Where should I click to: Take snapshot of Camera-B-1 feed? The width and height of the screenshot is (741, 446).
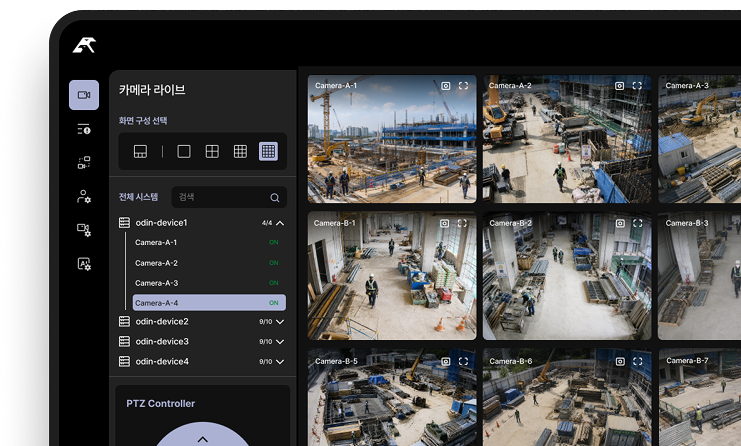445,223
